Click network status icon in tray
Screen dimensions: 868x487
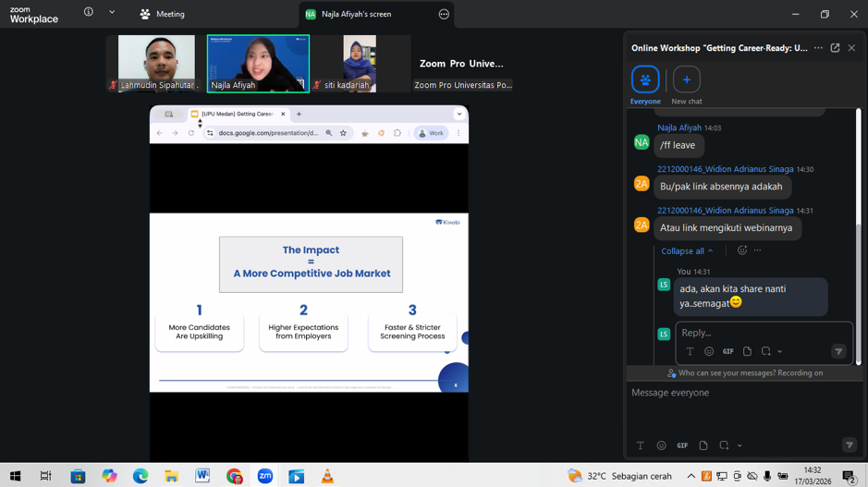722,477
